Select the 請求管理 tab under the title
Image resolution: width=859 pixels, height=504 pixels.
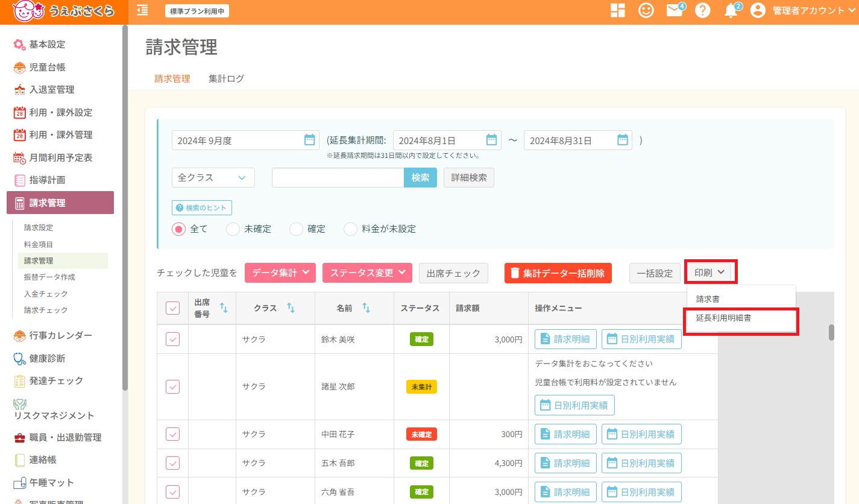pos(172,78)
